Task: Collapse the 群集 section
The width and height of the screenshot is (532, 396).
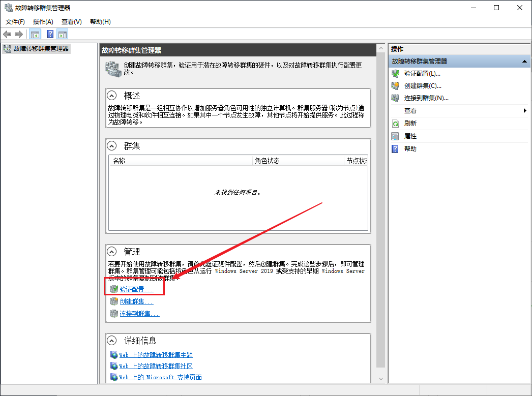Action: (x=111, y=145)
